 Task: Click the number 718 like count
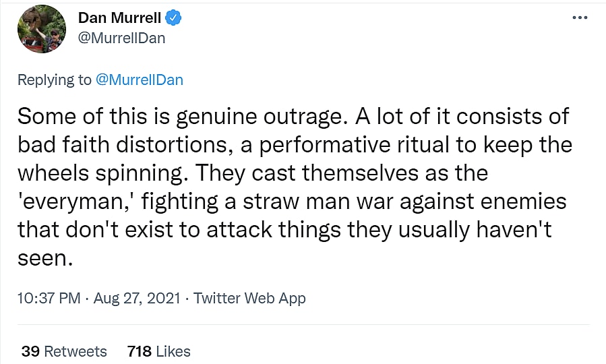pos(139,351)
